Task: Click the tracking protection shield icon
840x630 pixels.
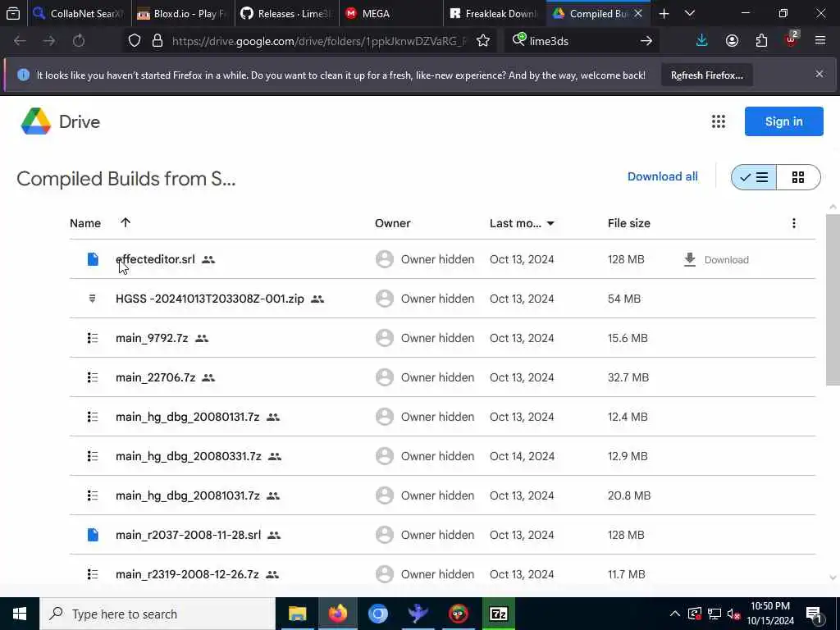Action: point(135,41)
